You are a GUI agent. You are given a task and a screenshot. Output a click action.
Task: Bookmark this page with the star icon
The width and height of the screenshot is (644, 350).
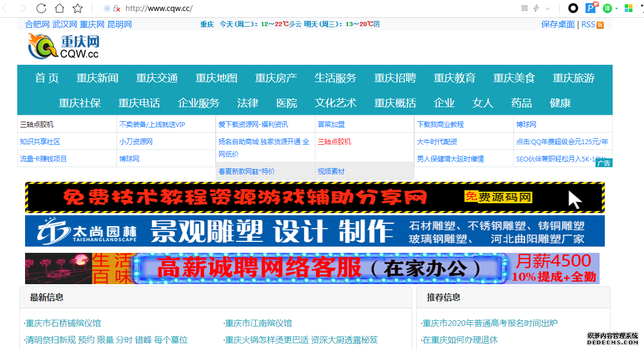(78, 8)
